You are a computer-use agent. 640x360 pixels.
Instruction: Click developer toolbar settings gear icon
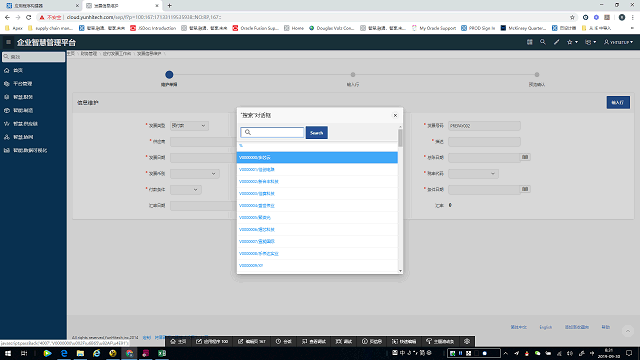pos(467,342)
